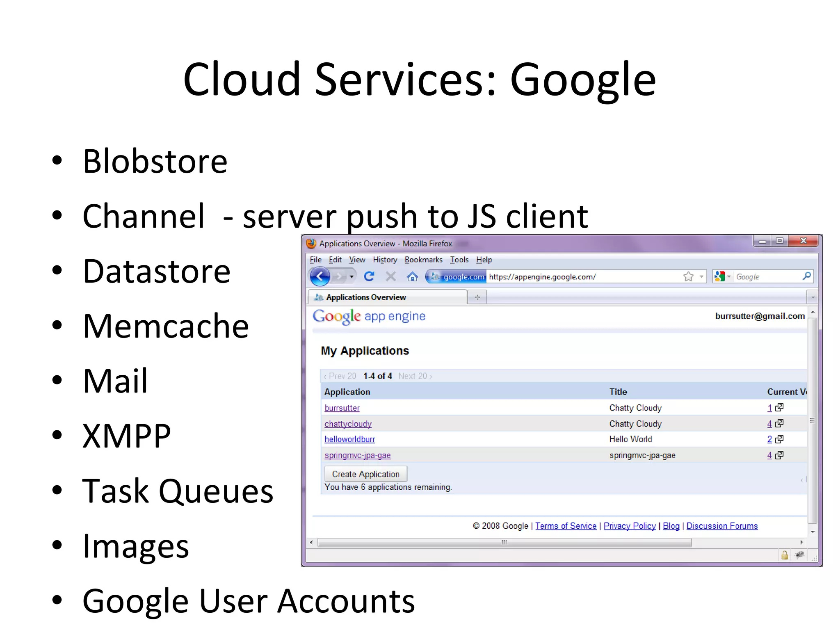Open the chattycloudy application link
Image resolution: width=840 pixels, height=630 pixels.
(348, 424)
